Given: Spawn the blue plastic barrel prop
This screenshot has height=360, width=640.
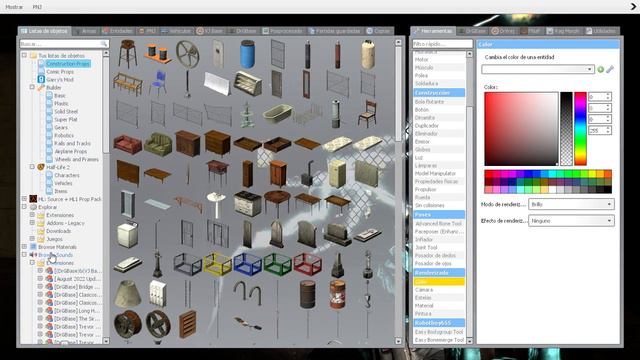Looking at the screenshot, I should [x=247, y=54].
